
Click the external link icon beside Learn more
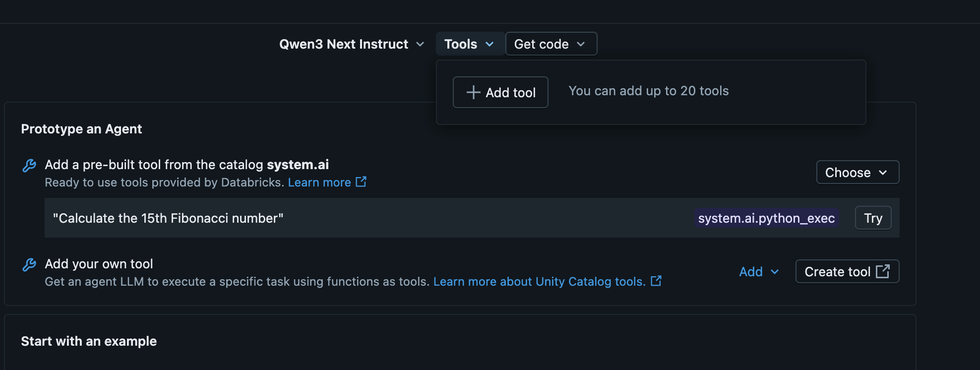pos(361,182)
